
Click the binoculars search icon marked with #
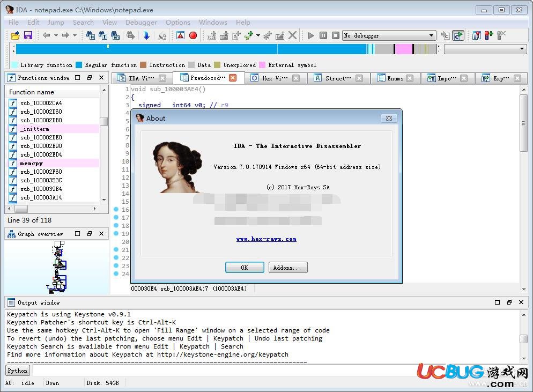pos(91,35)
